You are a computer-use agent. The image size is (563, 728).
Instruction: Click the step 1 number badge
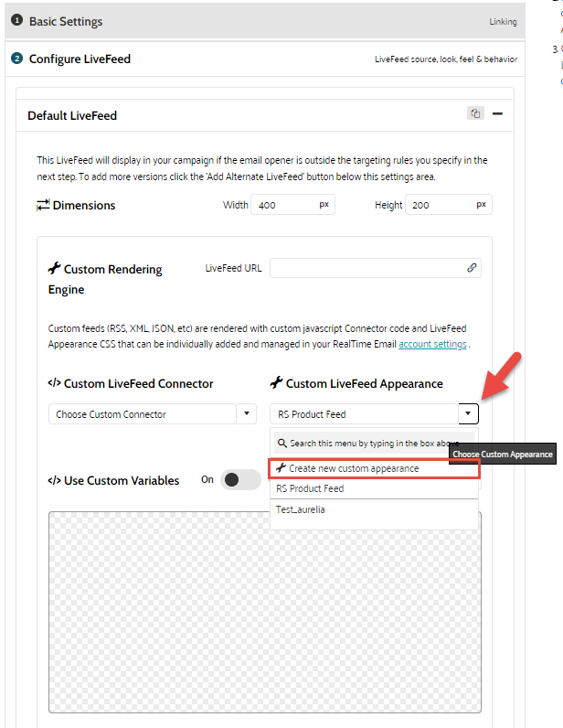pyautogui.click(x=16, y=20)
